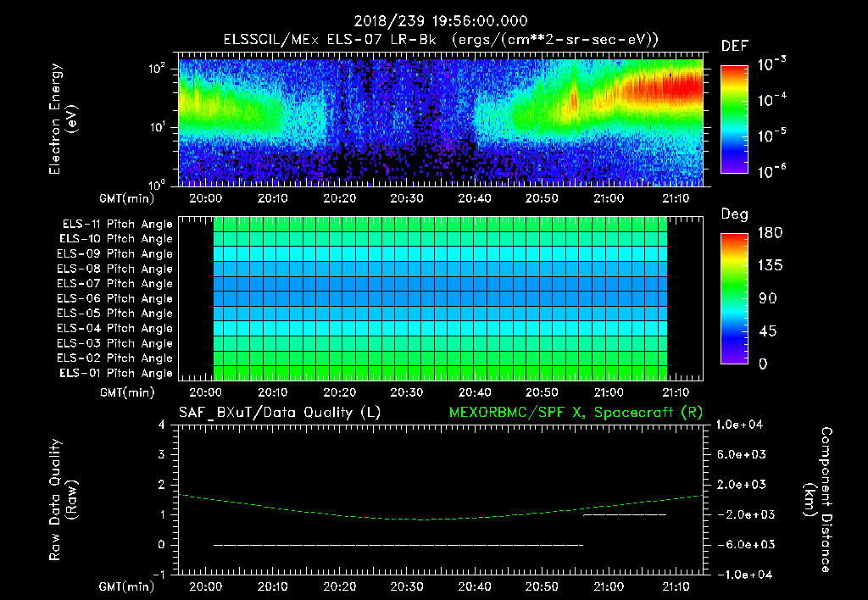This screenshot has width=868, height=600.
Task: Click the 10^-4 value on DEF scale
Action: [x=772, y=100]
